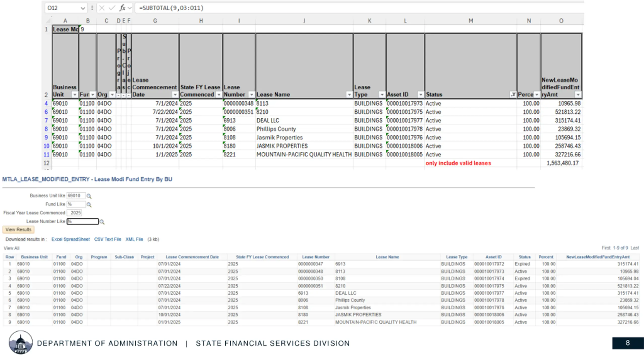Open the Lease Name column filter dropdown
This screenshot has height=362, width=644.
tap(349, 95)
